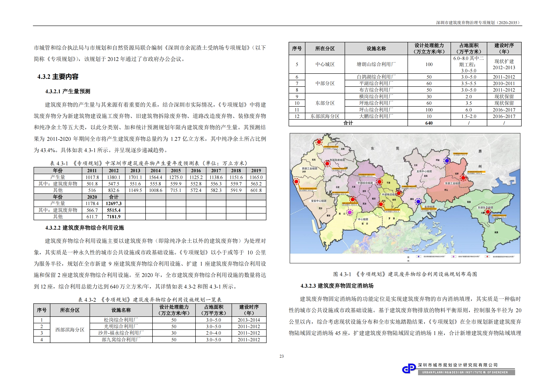The height and width of the screenshot is (392, 555).
Task: Click the table cell 平湖综合利用厂
Action: tap(376, 83)
